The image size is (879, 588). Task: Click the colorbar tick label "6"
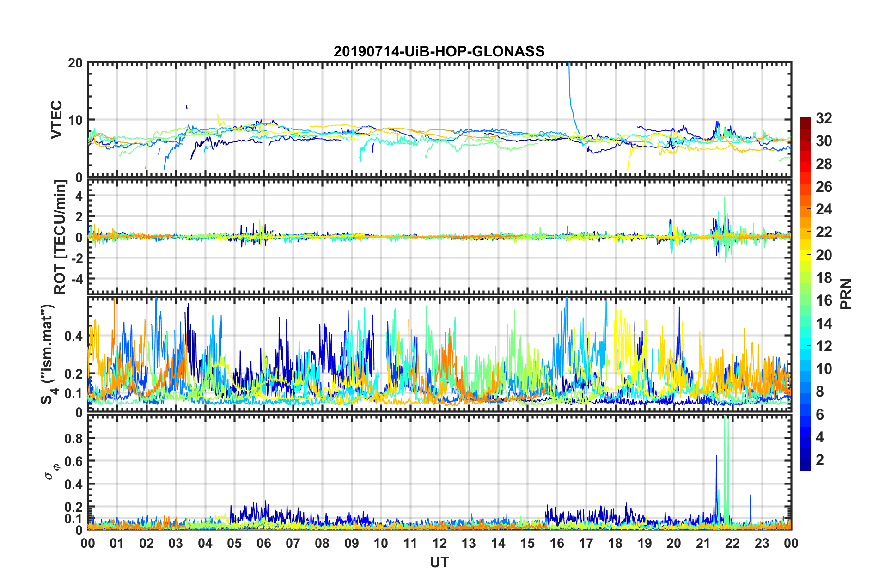820,414
